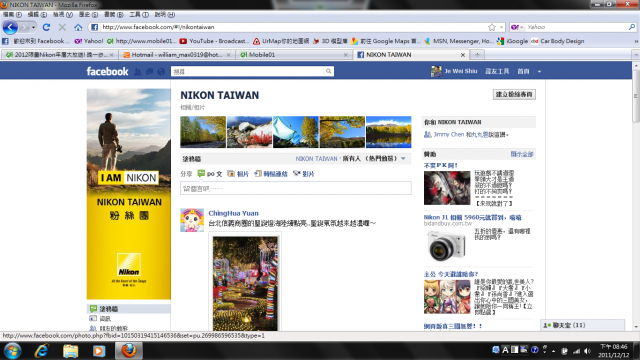Click the taskbar clock showing 08:46
The height and width of the screenshot is (360, 640).
click(613, 351)
